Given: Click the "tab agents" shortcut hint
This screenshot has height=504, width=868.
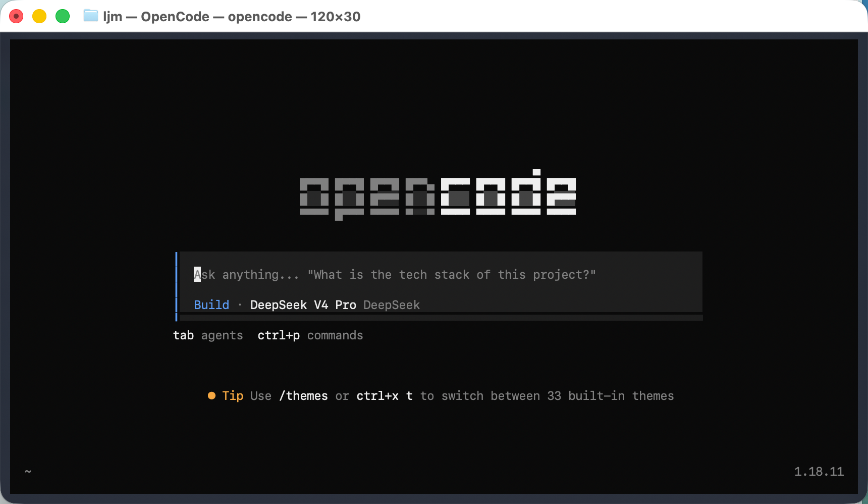Looking at the screenshot, I should click(208, 335).
